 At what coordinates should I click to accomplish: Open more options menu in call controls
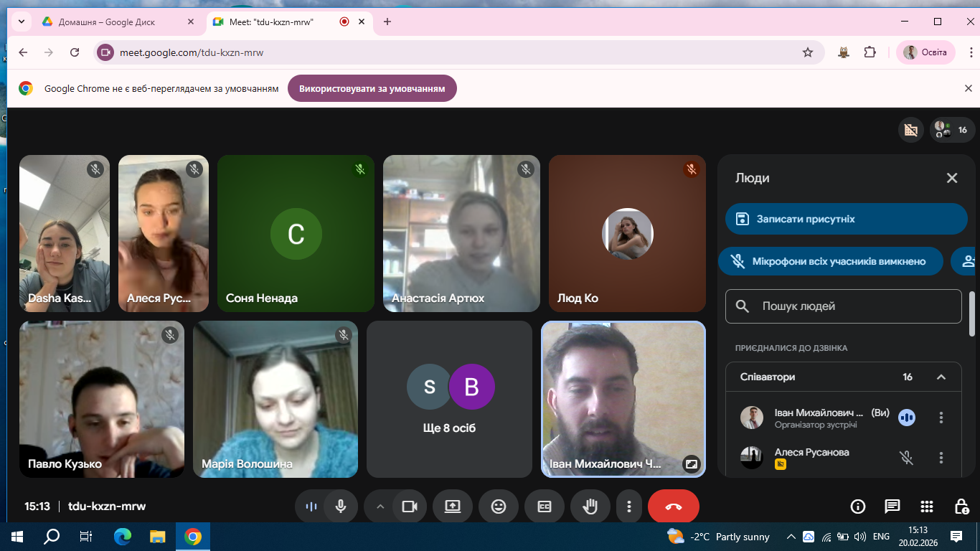tap(629, 507)
